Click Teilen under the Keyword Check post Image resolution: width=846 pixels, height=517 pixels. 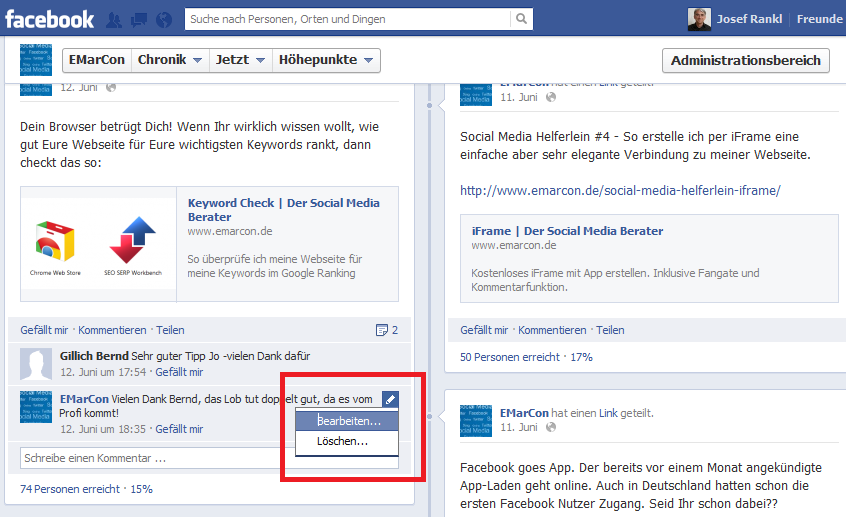pos(170,330)
